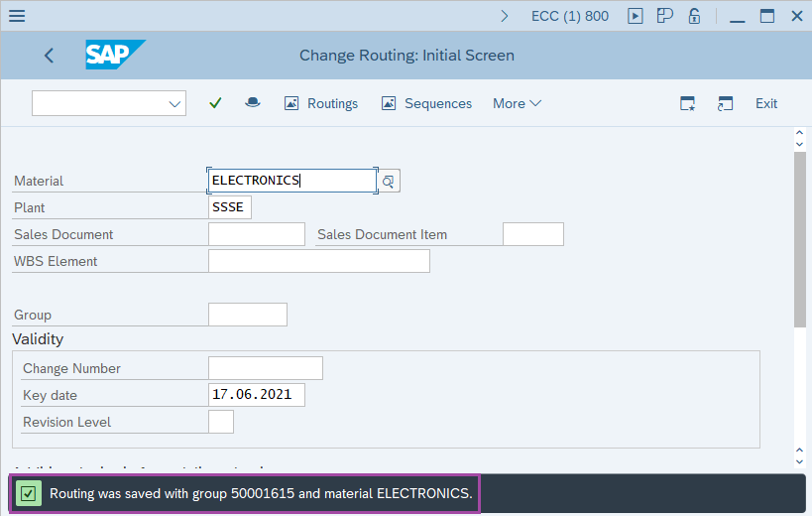Click the create new session window icon
The width and height of the screenshot is (812, 516).
(687, 103)
